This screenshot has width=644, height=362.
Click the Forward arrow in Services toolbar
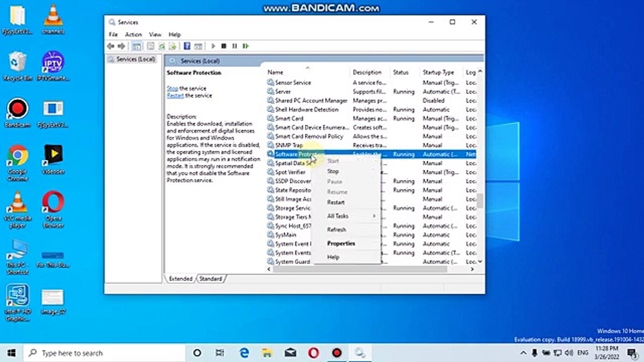click(x=121, y=46)
